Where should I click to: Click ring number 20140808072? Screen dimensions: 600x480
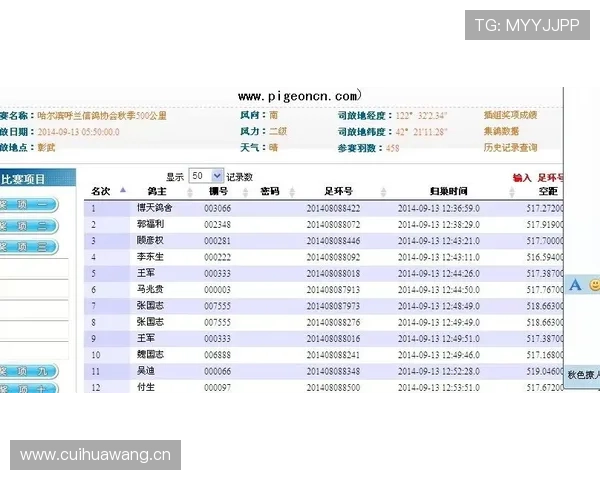point(333,225)
